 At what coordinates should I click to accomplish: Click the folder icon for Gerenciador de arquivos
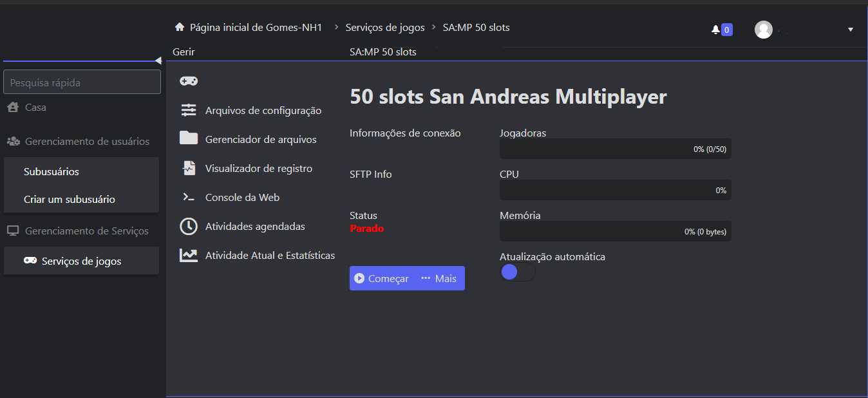pos(189,138)
